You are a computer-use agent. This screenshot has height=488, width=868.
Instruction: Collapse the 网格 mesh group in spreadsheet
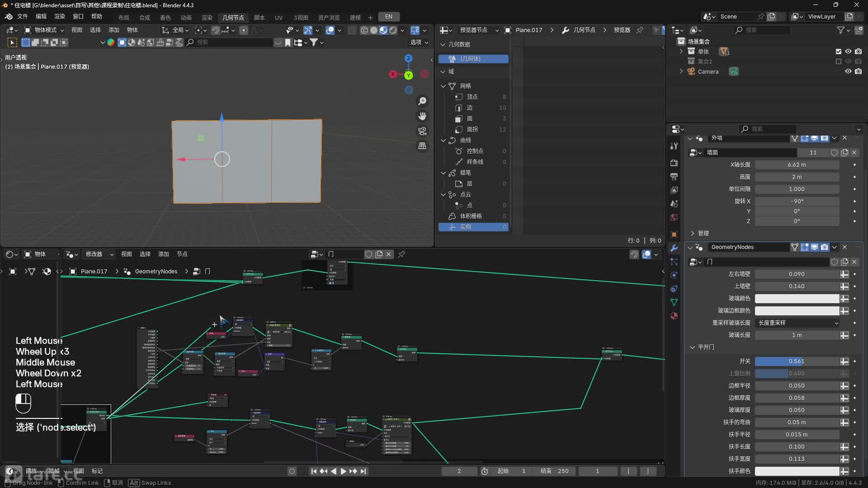point(443,86)
